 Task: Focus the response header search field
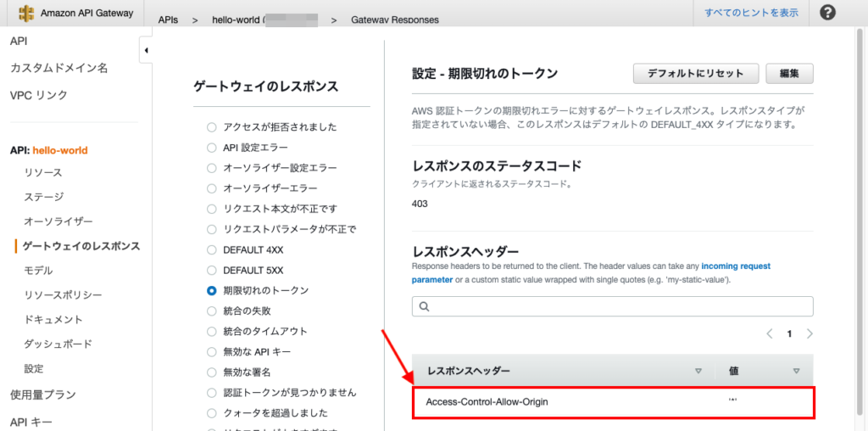click(612, 306)
